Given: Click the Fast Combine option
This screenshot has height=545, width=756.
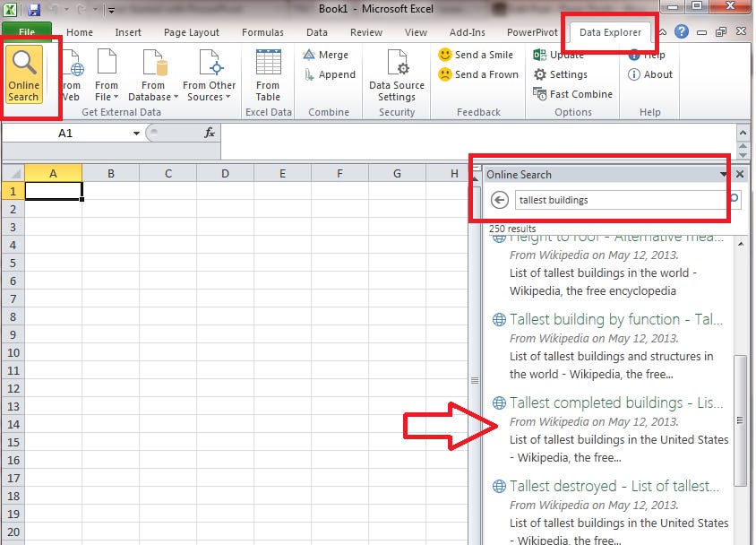Looking at the screenshot, I should point(572,94).
